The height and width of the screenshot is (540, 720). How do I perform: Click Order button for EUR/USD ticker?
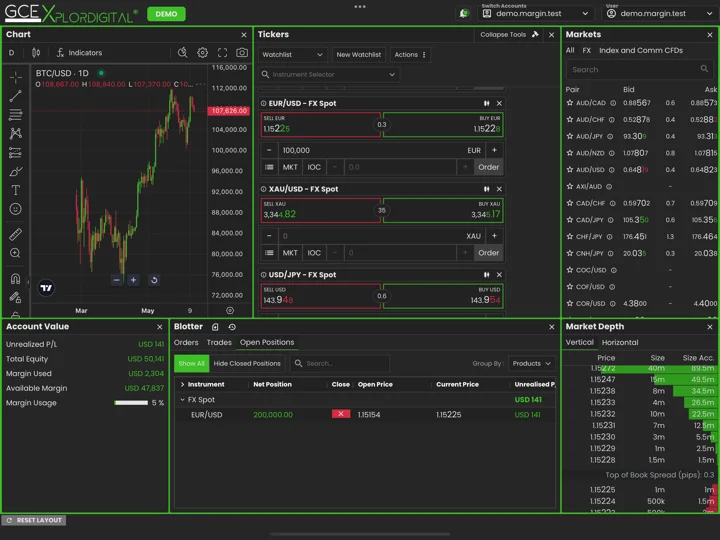489,167
